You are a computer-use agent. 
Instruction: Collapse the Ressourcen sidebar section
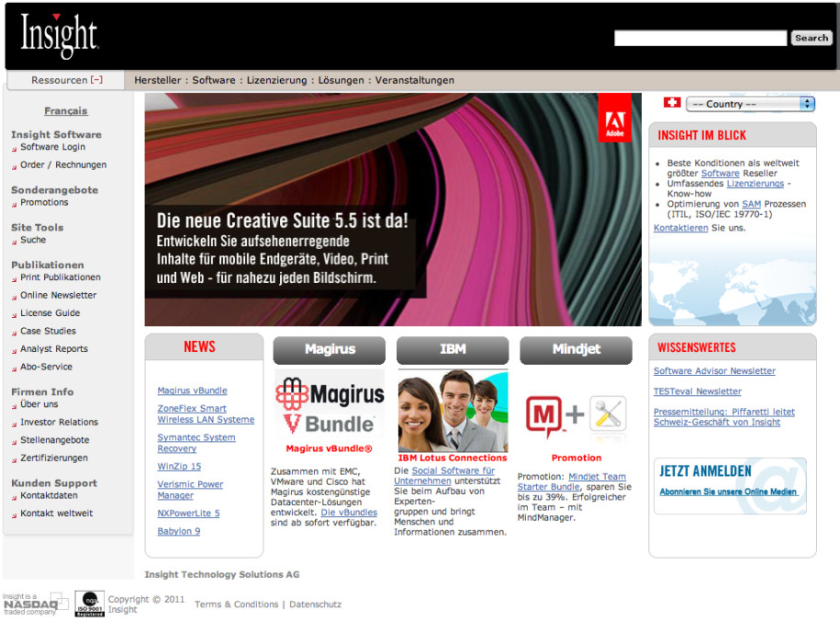point(96,80)
